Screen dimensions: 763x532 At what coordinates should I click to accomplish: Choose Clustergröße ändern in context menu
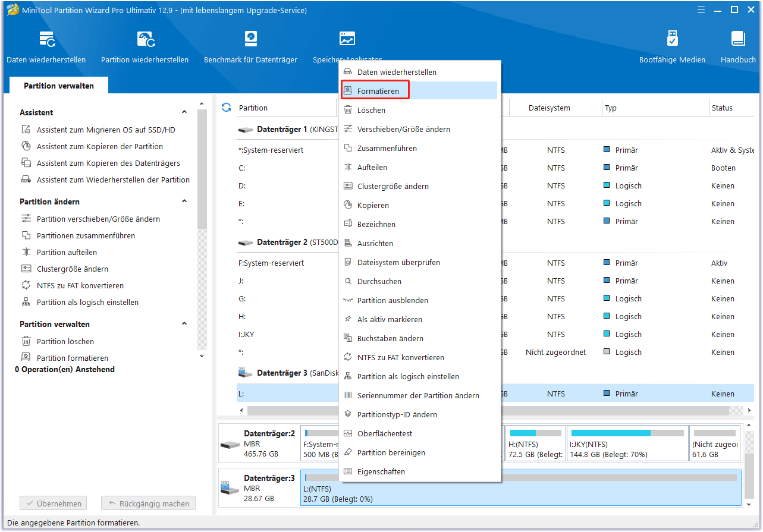pos(419,186)
